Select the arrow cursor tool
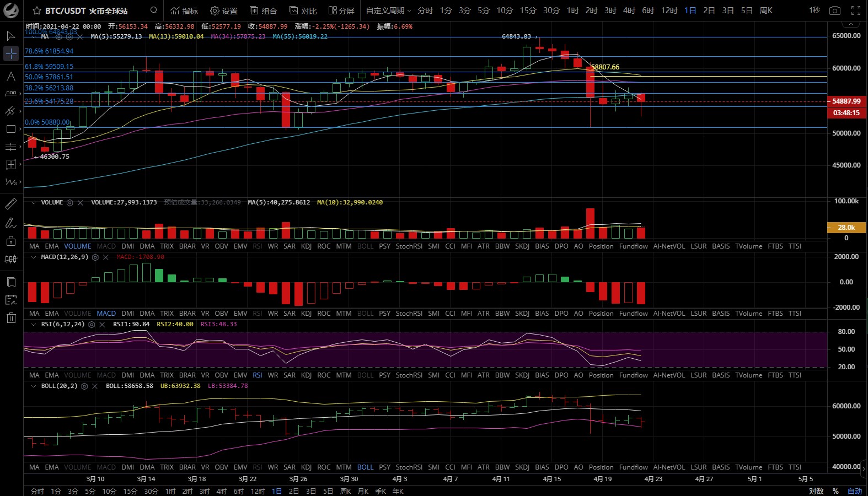The image size is (868, 496). click(x=10, y=36)
